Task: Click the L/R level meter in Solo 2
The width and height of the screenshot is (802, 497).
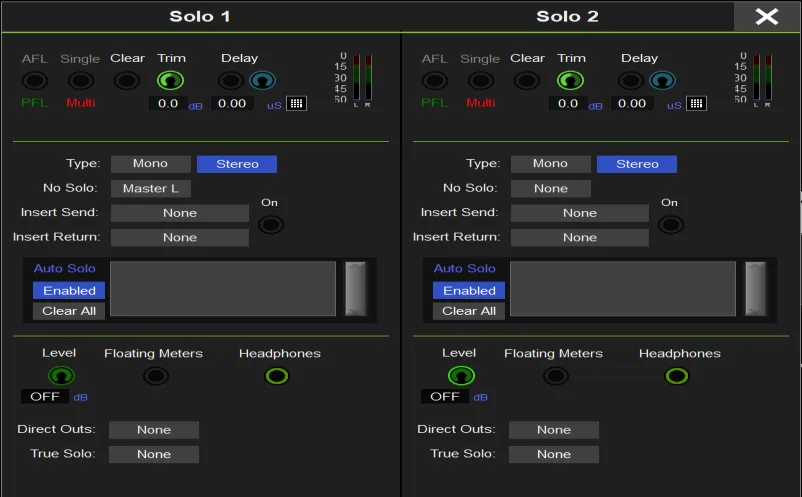Action: click(x=762, y=79)
